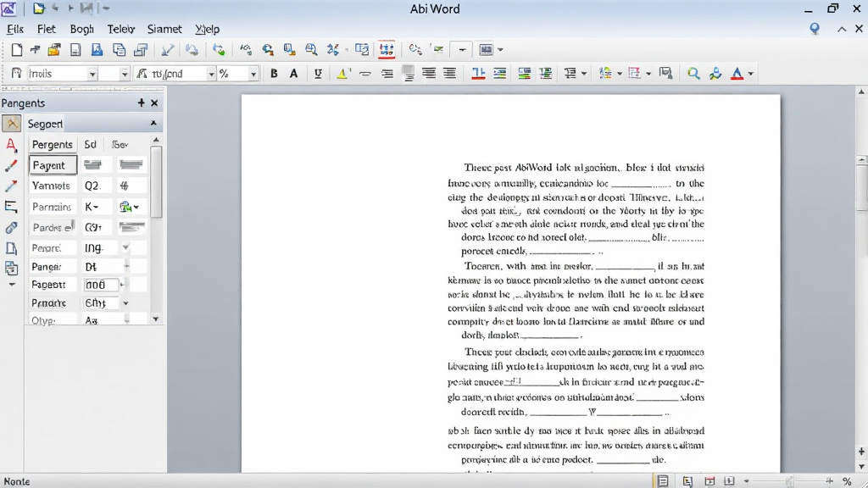Toggle the red-underlined formatting toolbar button

click(478, 73)
